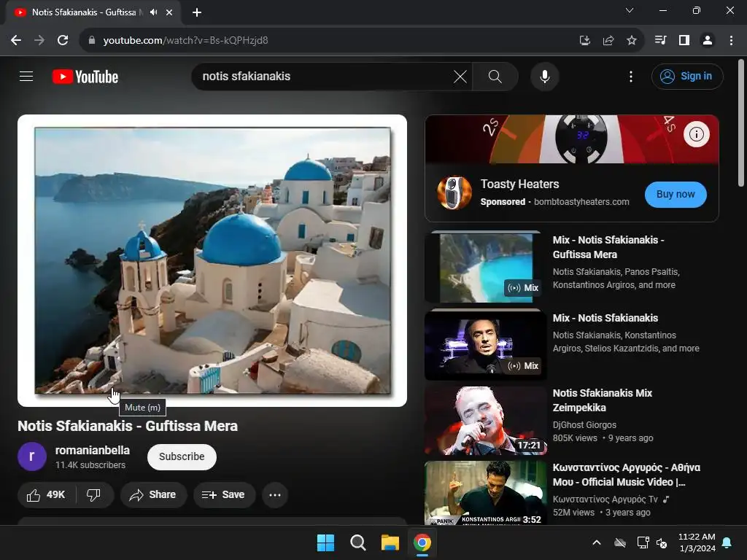Like the video with 49K likes
747x560 pixels.
click(x=46, y=495)
